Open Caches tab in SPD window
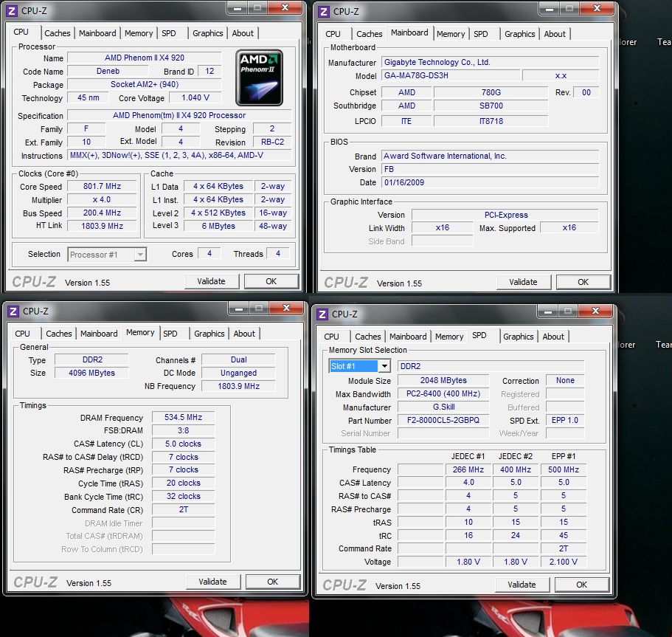The image size is (672, 637). click(367, 337)
